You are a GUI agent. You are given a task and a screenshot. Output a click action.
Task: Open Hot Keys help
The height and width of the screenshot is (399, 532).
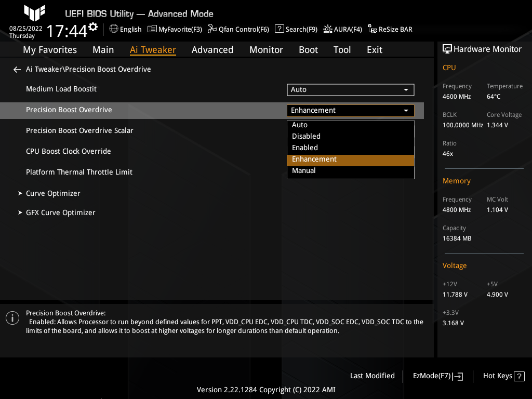click(x=504, y=376)
